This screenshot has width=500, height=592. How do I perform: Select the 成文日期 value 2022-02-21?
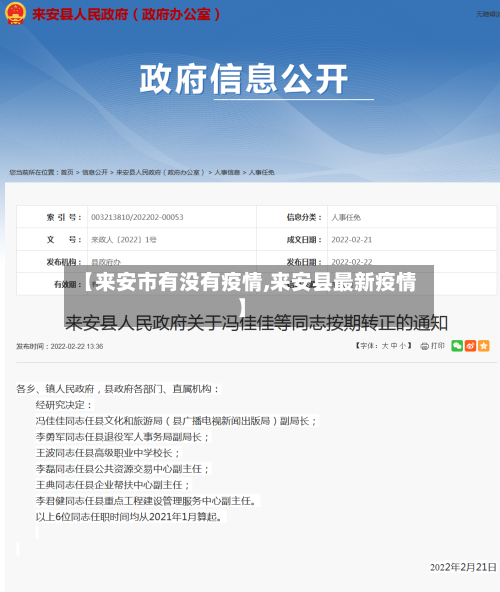(352, 239)
